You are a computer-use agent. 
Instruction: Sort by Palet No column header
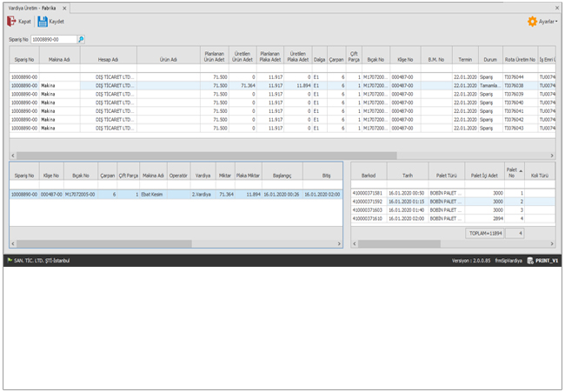[x=512, y=174]
